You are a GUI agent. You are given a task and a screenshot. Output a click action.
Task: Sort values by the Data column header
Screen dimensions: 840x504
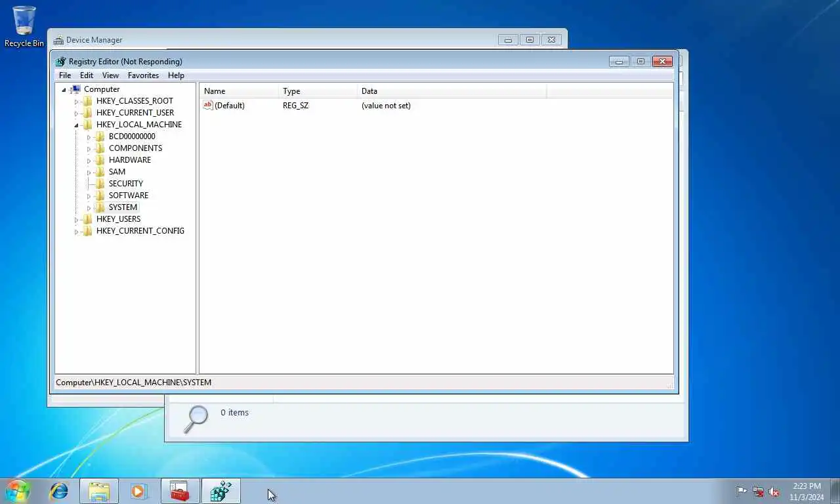point(451,91)
